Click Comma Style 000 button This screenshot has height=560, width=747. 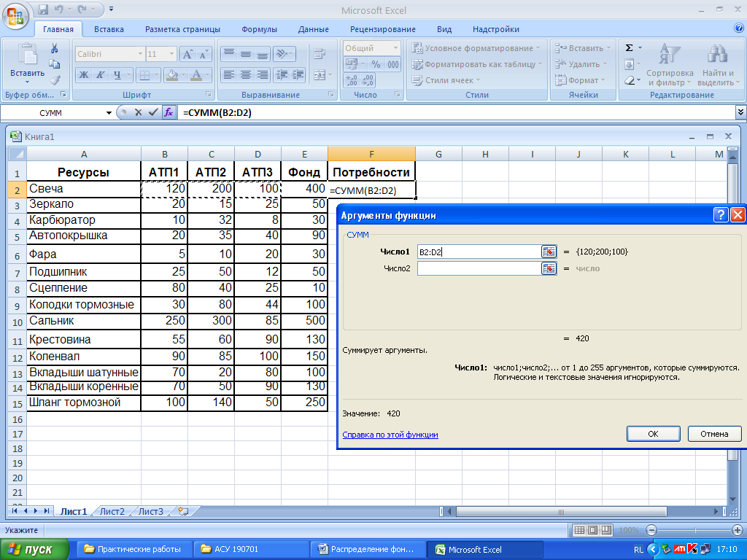coord(393,64)
